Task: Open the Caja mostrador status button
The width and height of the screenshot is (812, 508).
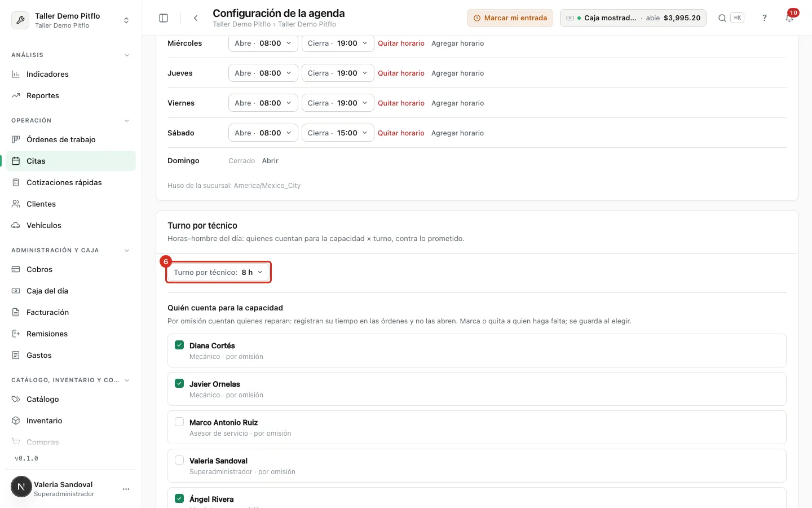Action: pyautogui.click(x=633, y=18)
